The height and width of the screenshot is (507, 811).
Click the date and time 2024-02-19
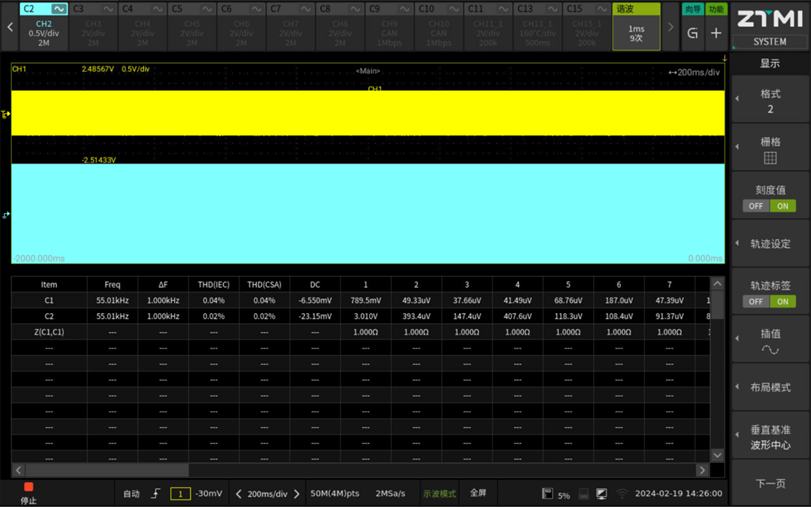(x=679, y=494)
